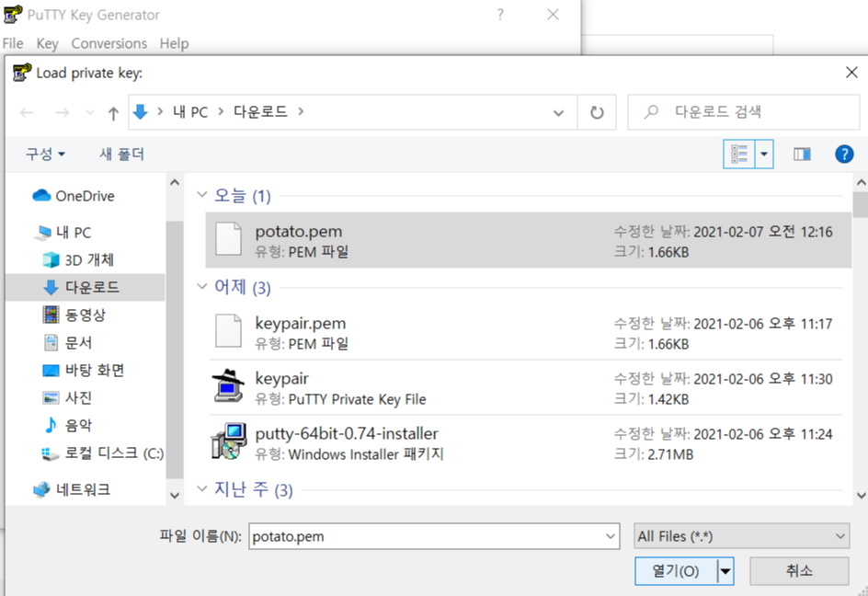Screen dimensions: 868x596
Task: Open 바탕 화면 folder
Action: pyautogui.click(x=84, y=370)
